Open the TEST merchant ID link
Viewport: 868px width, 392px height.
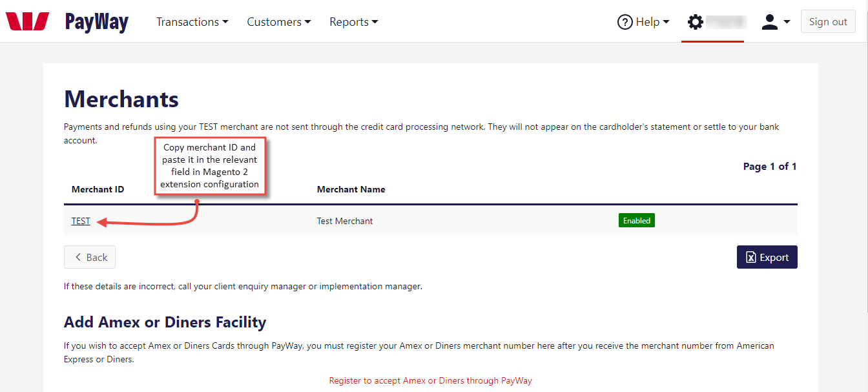pos(81,221)
